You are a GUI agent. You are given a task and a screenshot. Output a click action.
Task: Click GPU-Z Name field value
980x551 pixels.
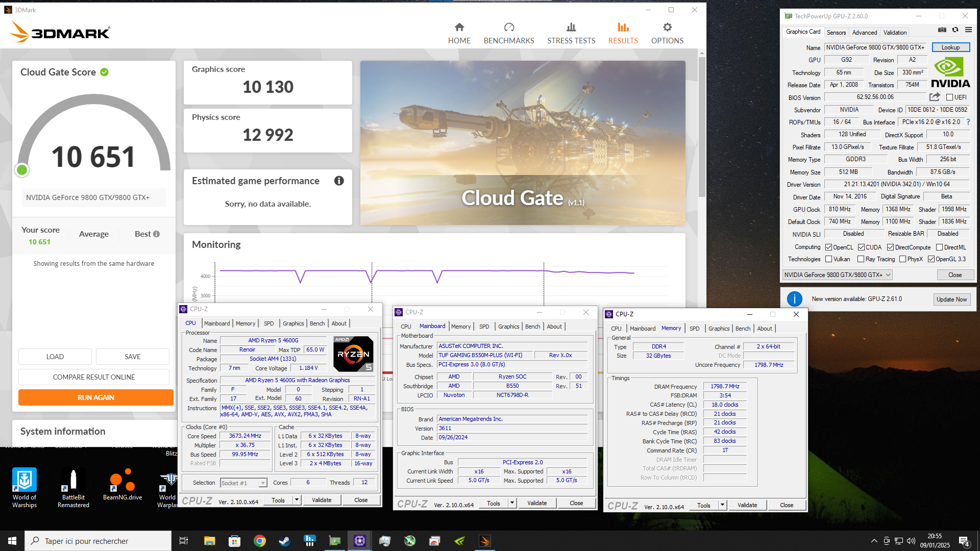(x=876, y=47)
